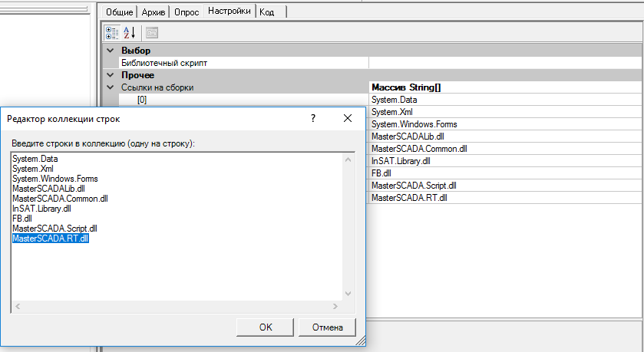Place cursor on System.Windows.Forms line in editor
This screenshot has width=644, height=352.
55,179
